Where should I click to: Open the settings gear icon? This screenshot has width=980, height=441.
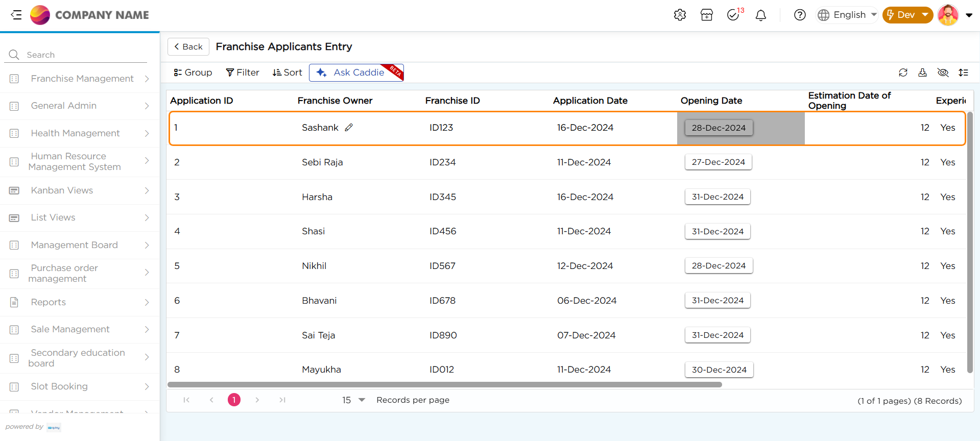[680, 15]
